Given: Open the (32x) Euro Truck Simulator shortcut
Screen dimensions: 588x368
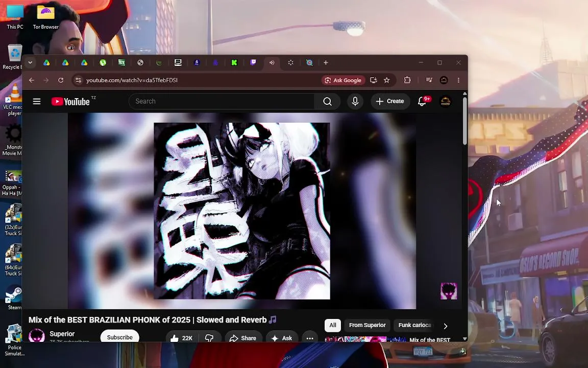Looking at the screenshot, I should pyautogui.click(x=13, y=220).
